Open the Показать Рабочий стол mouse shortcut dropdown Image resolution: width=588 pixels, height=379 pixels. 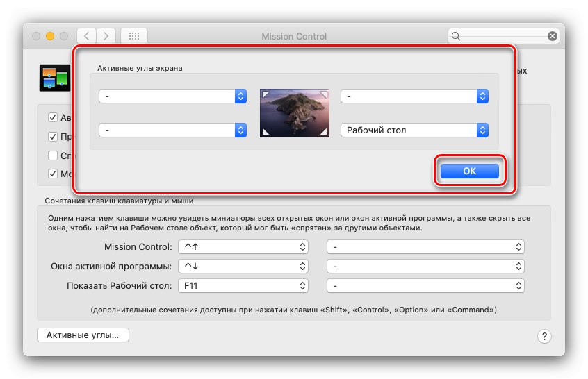(425, 286)
